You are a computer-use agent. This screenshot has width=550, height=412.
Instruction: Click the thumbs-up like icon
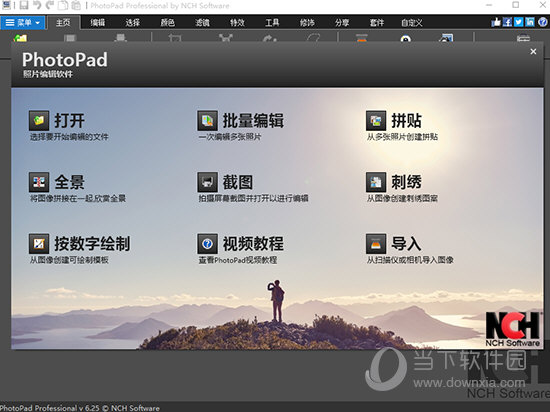tap(496, 22)
